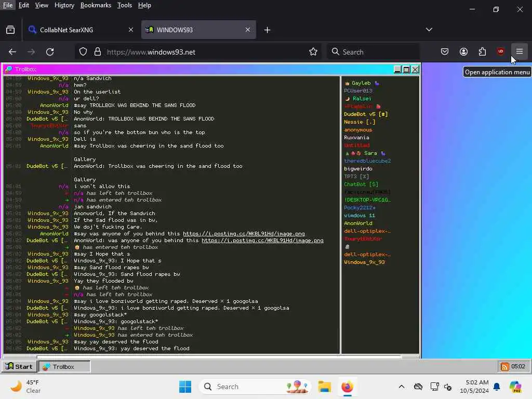The image size is (532, 399).
Task: Switch to the CollabNet SearXNG tab
Action: click(81, 30)
